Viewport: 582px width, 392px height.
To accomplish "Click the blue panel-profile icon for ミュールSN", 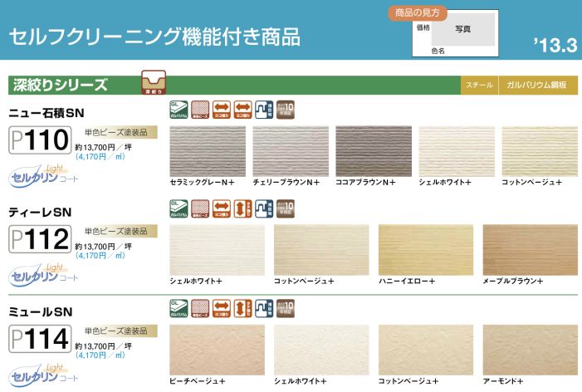I will 264,308.
